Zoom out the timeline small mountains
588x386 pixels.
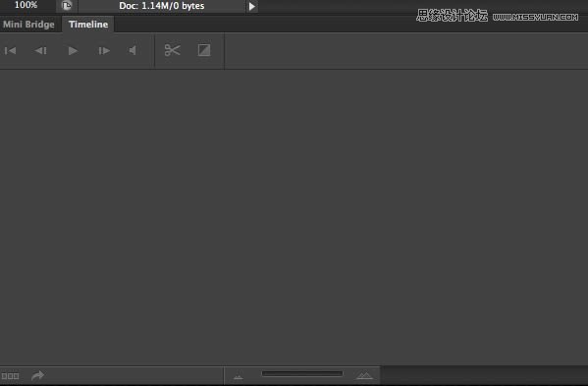(x=239, y=376)
